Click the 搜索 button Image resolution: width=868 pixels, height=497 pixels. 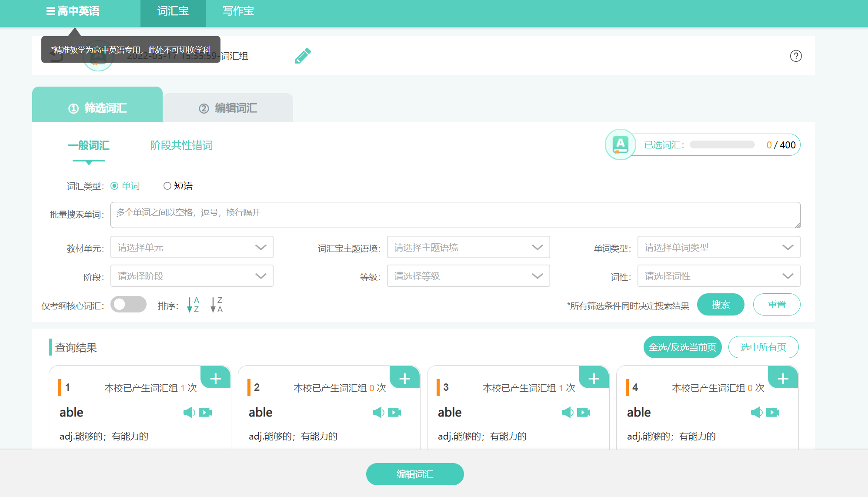[721, 305]
